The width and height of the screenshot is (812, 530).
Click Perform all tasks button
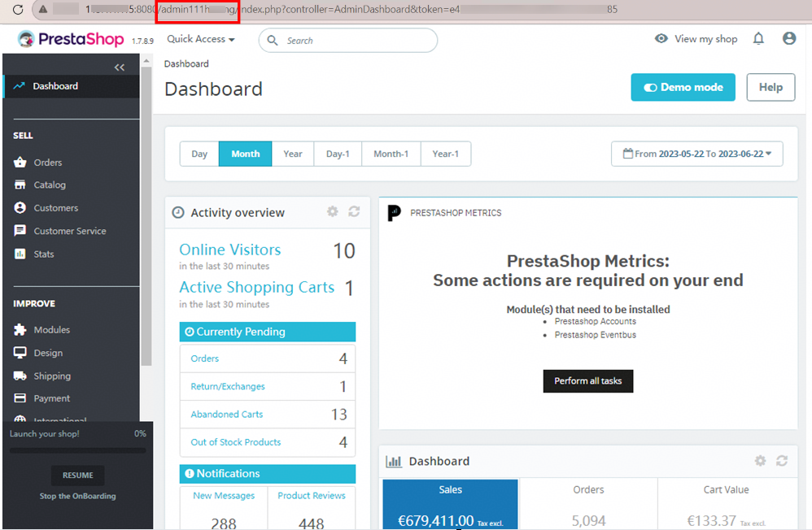(587, 381)
